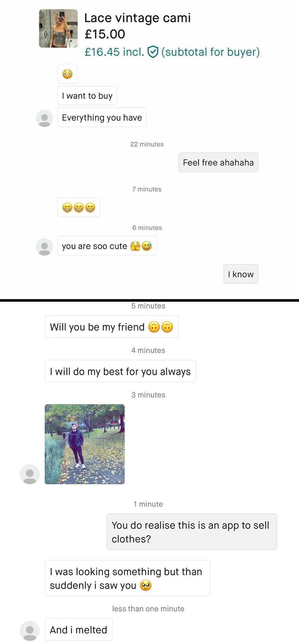
Task: Select the avatar beside 'Everything you have'
Action: point(44,118)
